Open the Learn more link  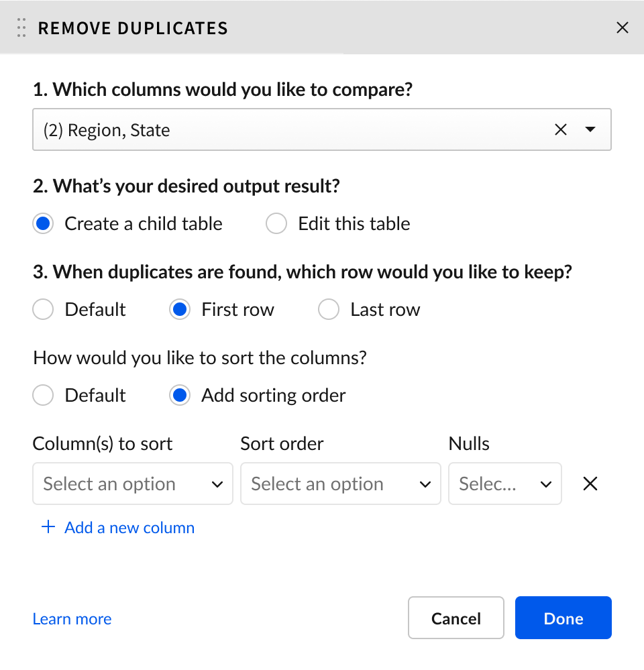pos(72,618)
